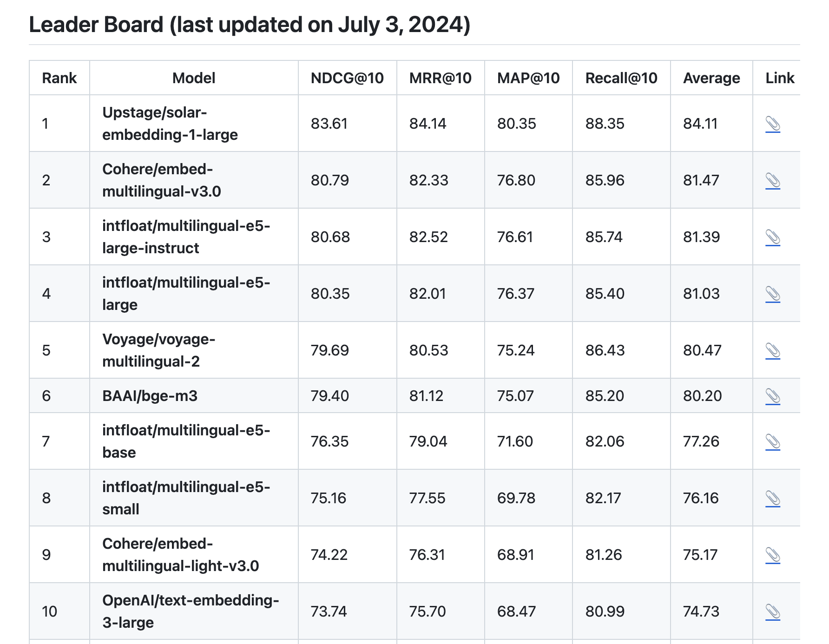
Task: Click paperclip link for multilingual-e5-large-instruct row
Action: pos(772,237)
